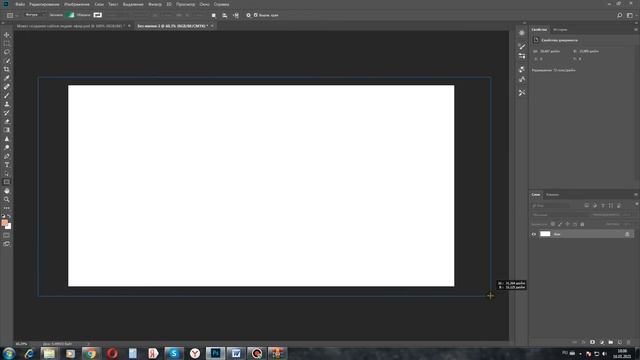Switch to second tab beside Свойства
The height and width of the screenshot is (360, 640).
(x=560, y=30)
